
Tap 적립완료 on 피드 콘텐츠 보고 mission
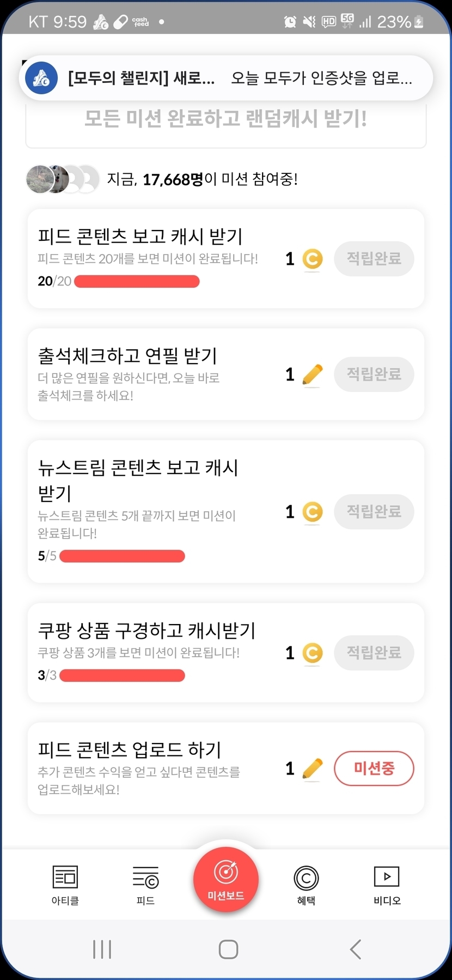pos(374,258)
